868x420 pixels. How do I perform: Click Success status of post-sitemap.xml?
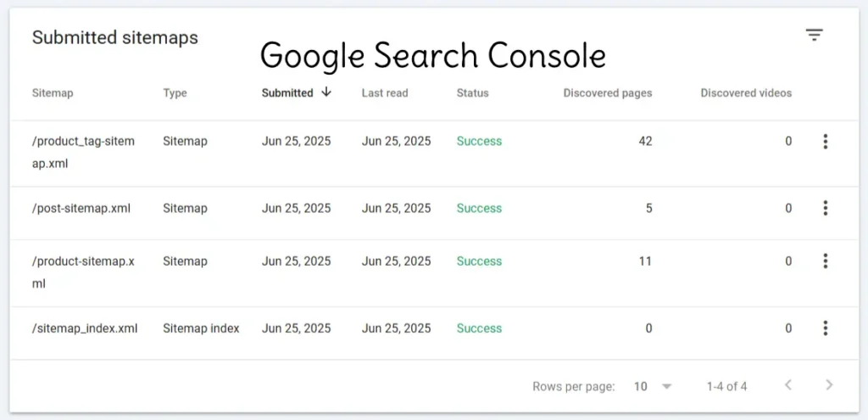[479, 209]
